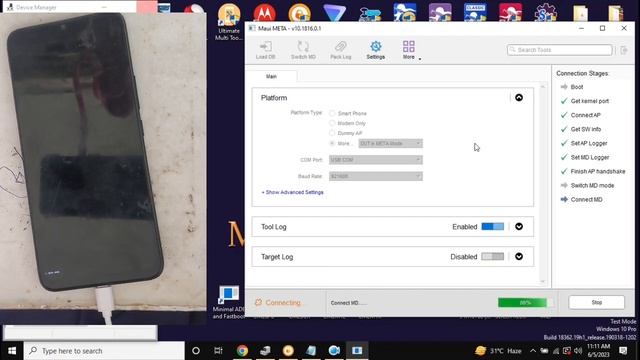
Task: Toggle the Target Log disabled switch
Action: tap(493, 257)
